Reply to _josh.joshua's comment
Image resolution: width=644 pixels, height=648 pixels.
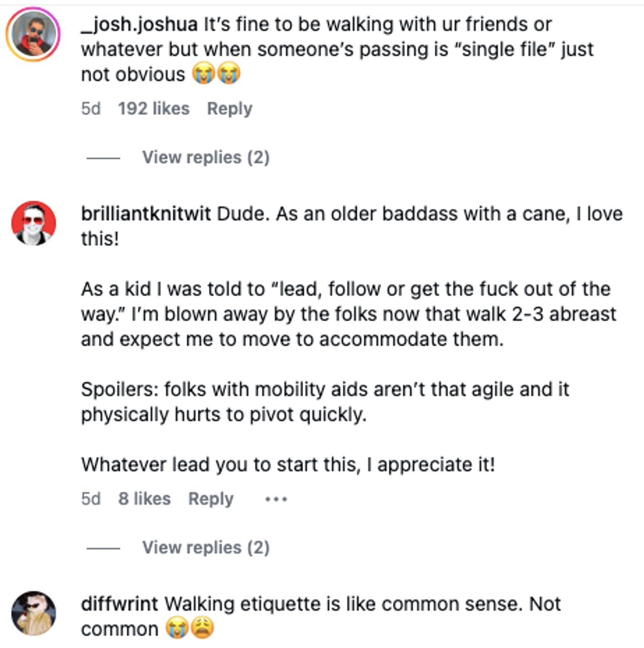click(x=230, y=109)
